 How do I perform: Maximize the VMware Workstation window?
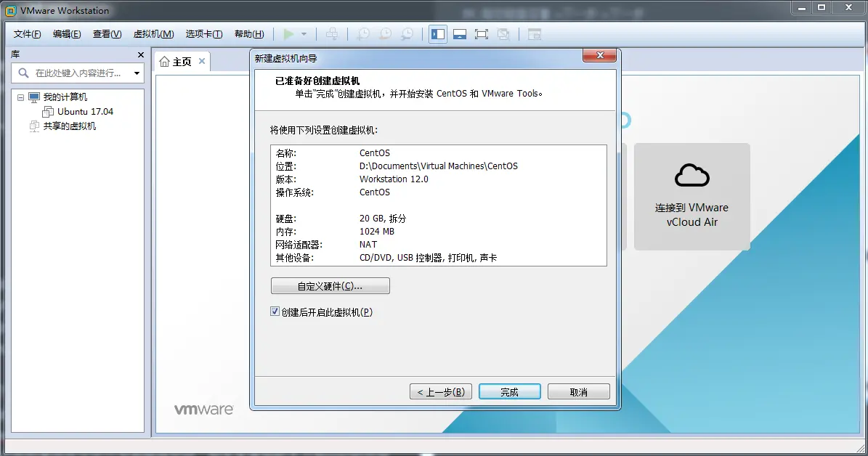[x=822, y=8]
